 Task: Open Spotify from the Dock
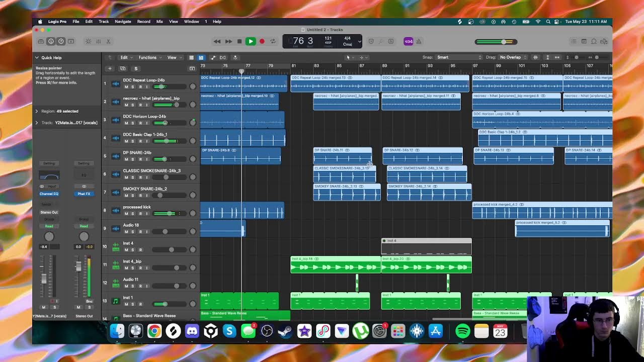(462, 331)
